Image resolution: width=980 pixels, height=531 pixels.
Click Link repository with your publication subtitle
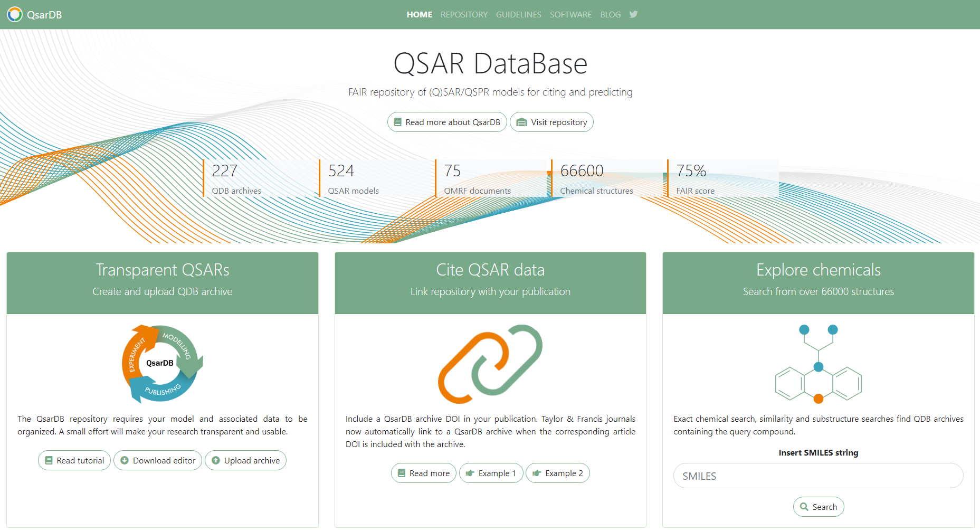coord(490,291)
